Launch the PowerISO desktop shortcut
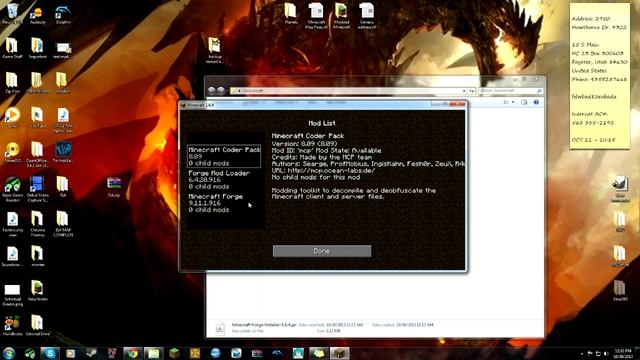Screen dimensions: 640x360 pyautogui.click(x=12, y=152)
